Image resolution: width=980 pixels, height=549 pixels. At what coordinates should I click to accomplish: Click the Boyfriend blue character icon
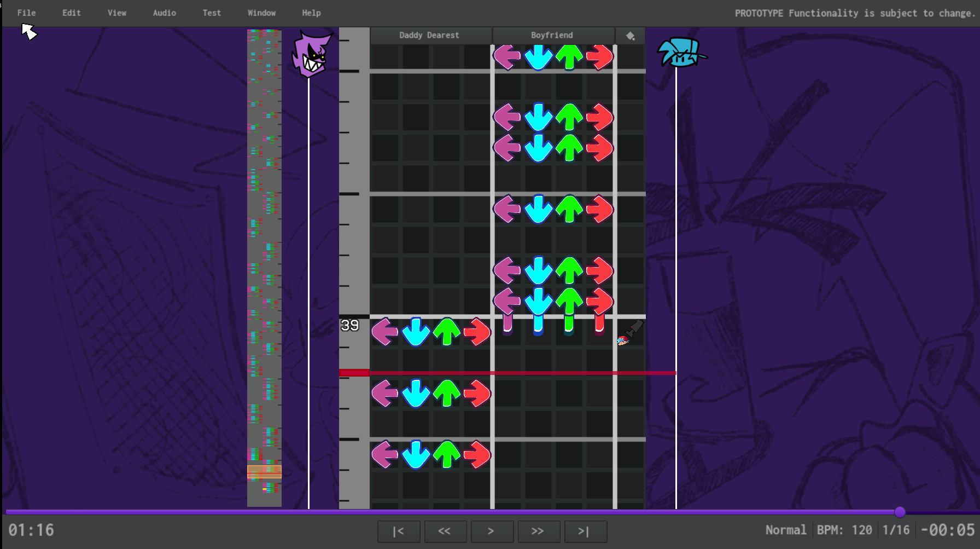tap(681, 53)
